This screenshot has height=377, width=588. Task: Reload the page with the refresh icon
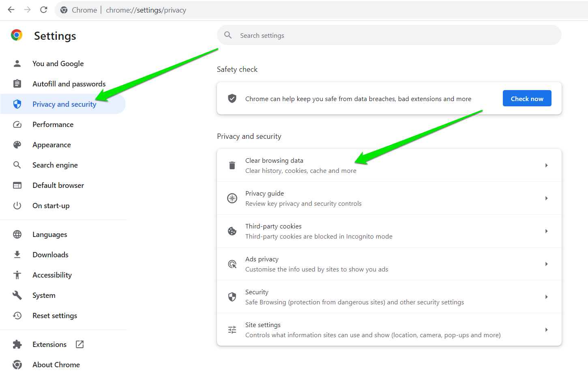click(x=44, y=10)
